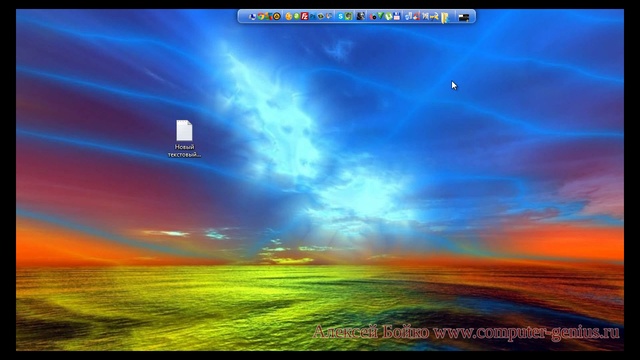The width and height of the screenshot is (640, 360).
Task: Open Photoshop Ps icon in dock
Action: click(313, 16)
